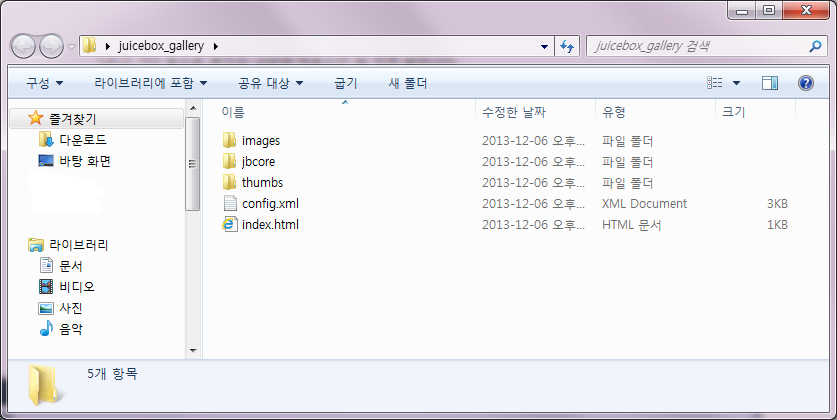Click the navigation pane scrollbar down arrow
The height and width of the screenshot is (420, 837).
click(193, 350)
